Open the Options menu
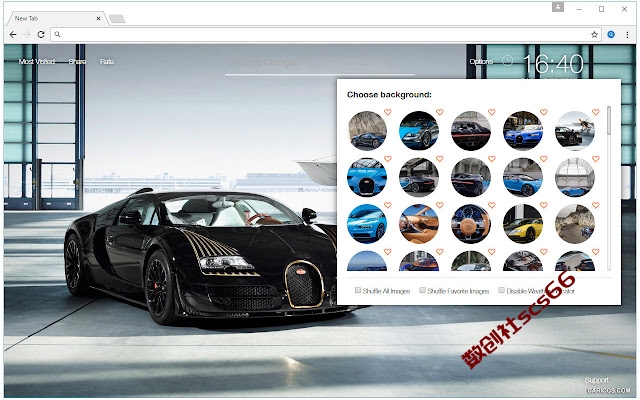 coord(481,62)
